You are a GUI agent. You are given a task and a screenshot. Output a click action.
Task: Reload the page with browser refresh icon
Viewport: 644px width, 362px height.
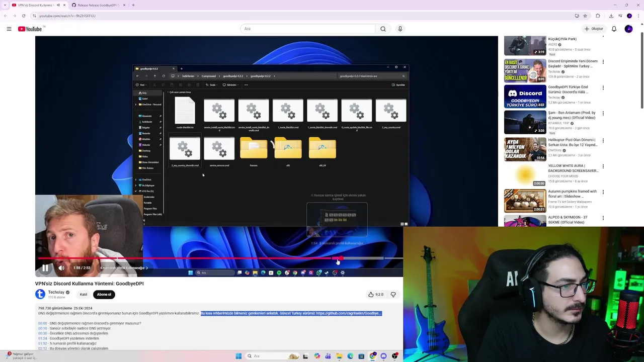point(23,16)
